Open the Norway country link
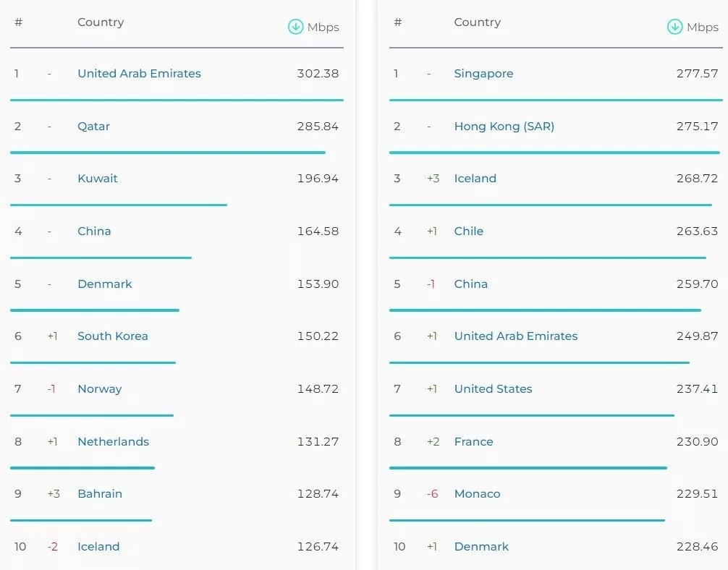This screenshot has width=728, height=570. [x=99, y=389]
